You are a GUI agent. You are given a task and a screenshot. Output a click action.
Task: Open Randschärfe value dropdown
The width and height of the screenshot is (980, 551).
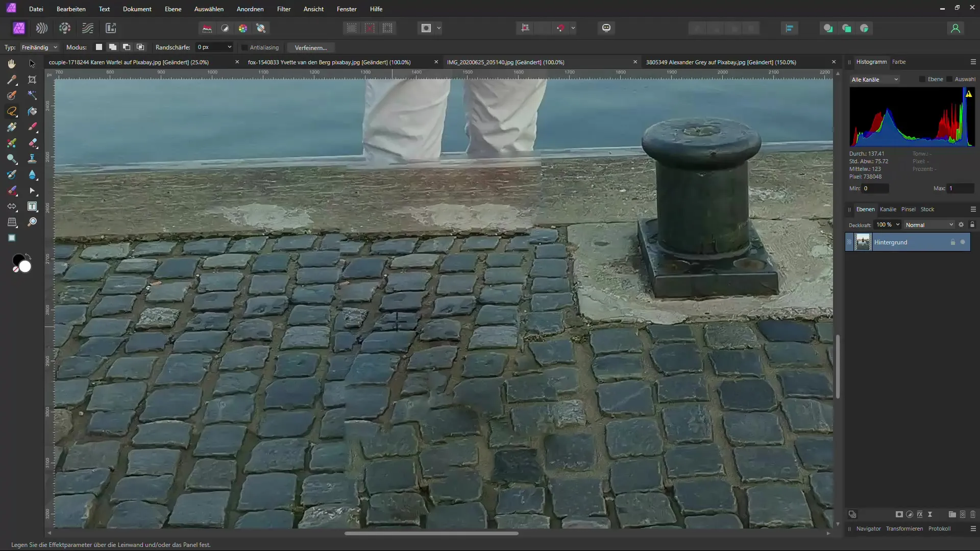(x=229, y=47)
